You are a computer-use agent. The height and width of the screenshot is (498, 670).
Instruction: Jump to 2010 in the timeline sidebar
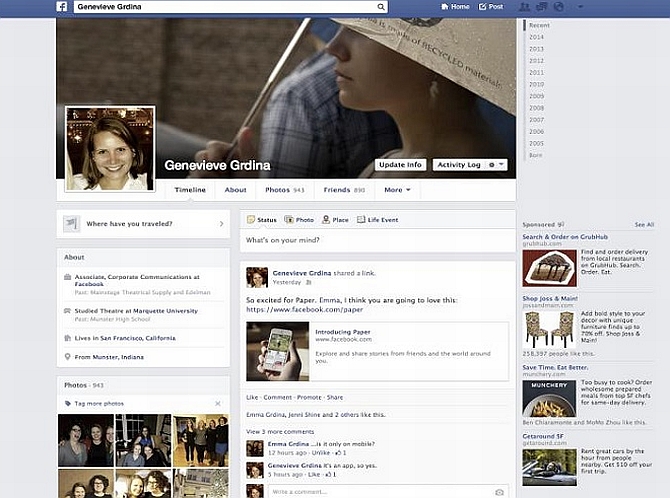coord(536,84)
